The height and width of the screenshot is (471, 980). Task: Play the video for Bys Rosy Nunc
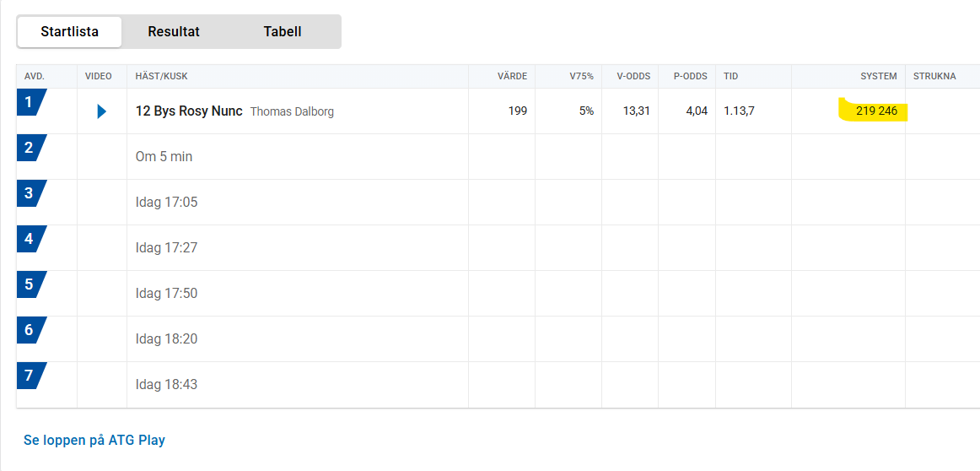tap(102, 111)
